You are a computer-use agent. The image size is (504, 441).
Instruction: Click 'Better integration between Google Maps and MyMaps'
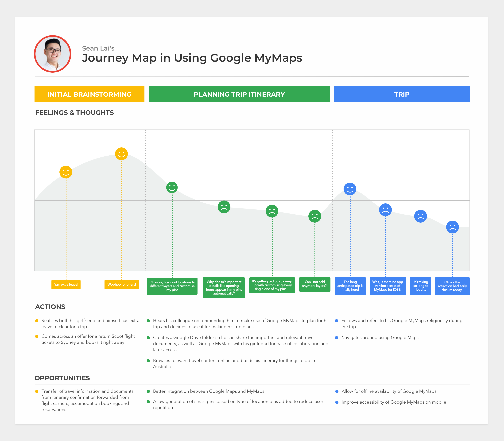click(x=209, y=391)
